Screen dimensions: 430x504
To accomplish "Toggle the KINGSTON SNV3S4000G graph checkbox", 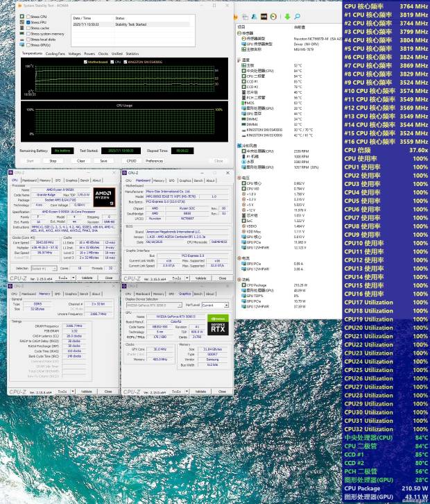I will [126, 62].
